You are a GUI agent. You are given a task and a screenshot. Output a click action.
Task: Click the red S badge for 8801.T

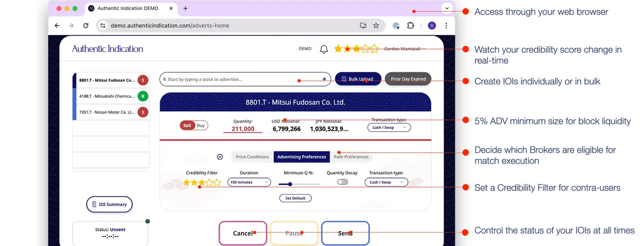(x=143, y=80)
